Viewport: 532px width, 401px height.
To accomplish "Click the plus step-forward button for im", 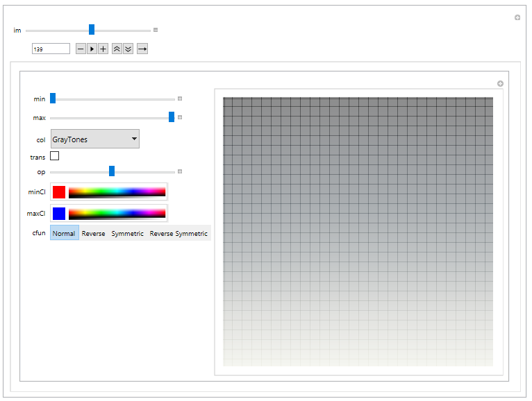I will [x=103, y=49].
